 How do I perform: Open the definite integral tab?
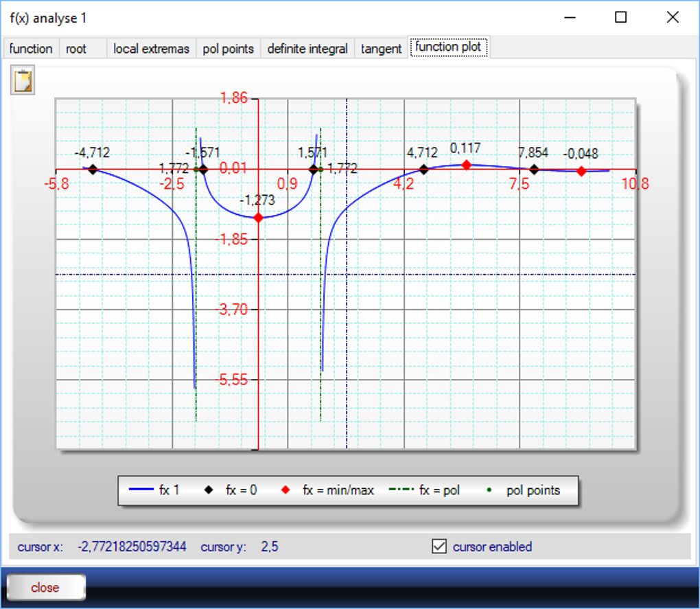point(307,48)
